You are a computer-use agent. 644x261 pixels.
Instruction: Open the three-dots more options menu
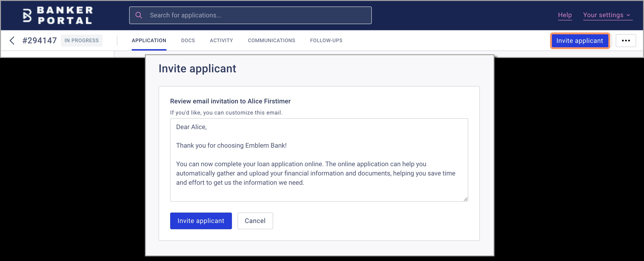click(x=625, y=41)
